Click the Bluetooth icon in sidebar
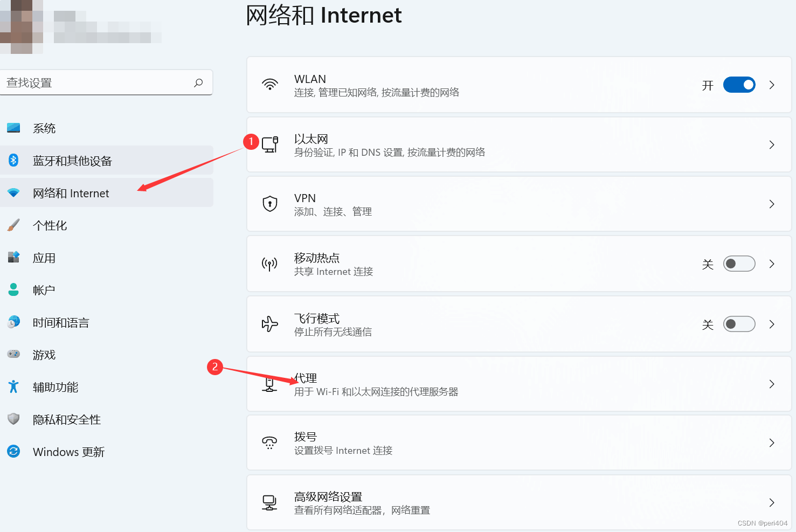The height and width of the screenshot is (532, 796). (13, 160)
